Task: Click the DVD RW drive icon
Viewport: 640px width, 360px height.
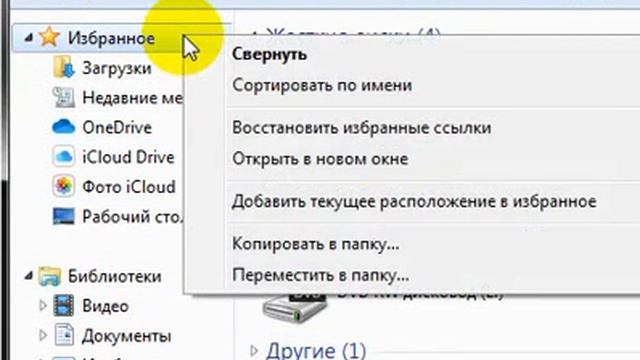Action: coord(294,308)
